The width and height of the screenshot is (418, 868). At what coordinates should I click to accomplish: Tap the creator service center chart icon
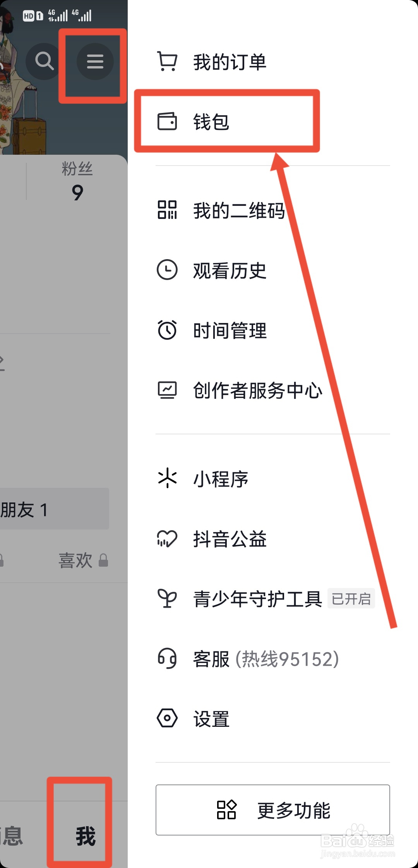[167, 390]
